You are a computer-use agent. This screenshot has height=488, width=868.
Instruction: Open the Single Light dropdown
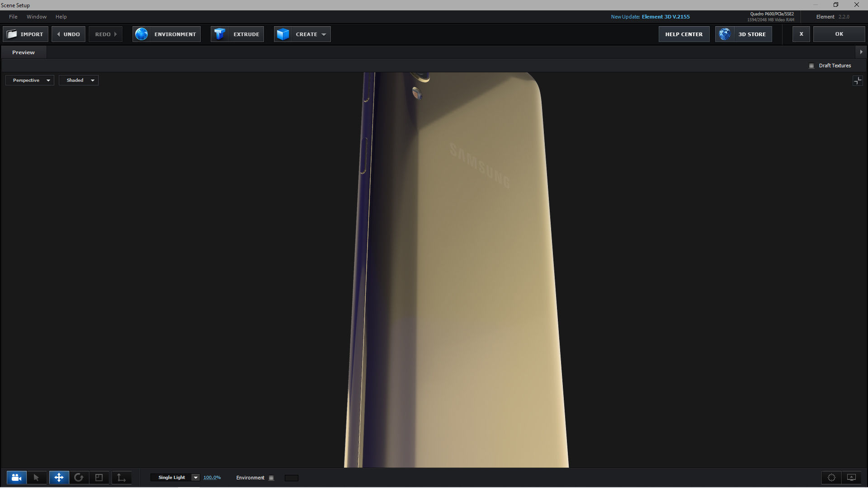click(x=175, y=478)
